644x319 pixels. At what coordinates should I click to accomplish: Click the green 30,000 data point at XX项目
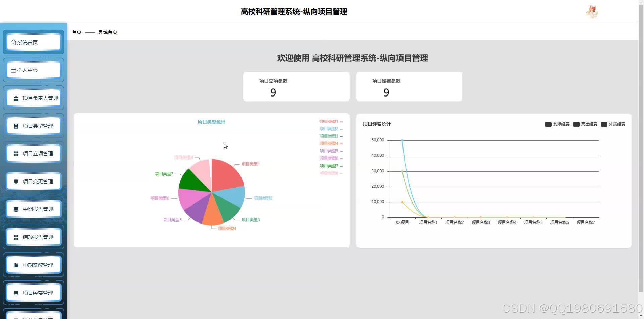(402, 171)
